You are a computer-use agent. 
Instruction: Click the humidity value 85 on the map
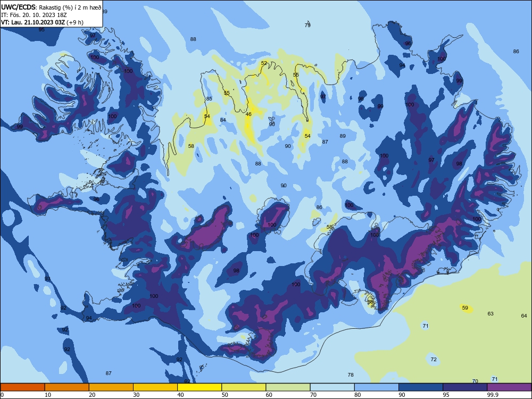(209, 99)
